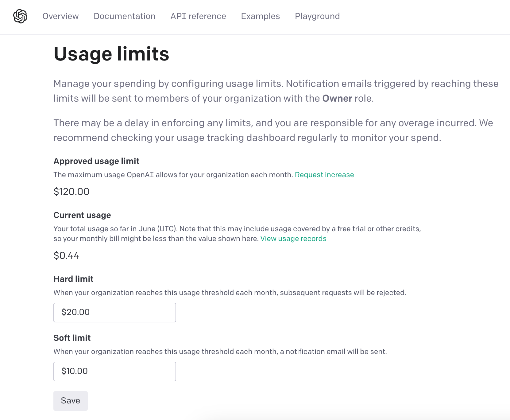Screen dimensions: 510x420
Task: Go to the Documentation section
Action: click(125, 16)
